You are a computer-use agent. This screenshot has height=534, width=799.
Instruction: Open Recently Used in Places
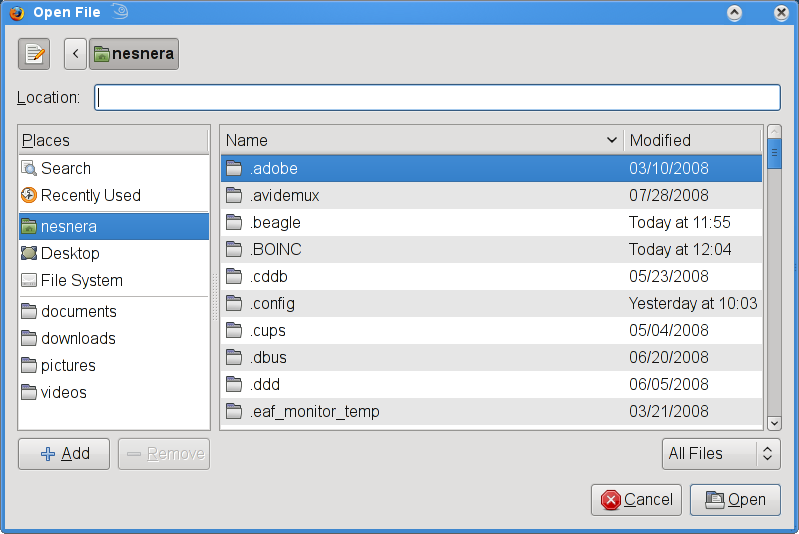point(90,196)
